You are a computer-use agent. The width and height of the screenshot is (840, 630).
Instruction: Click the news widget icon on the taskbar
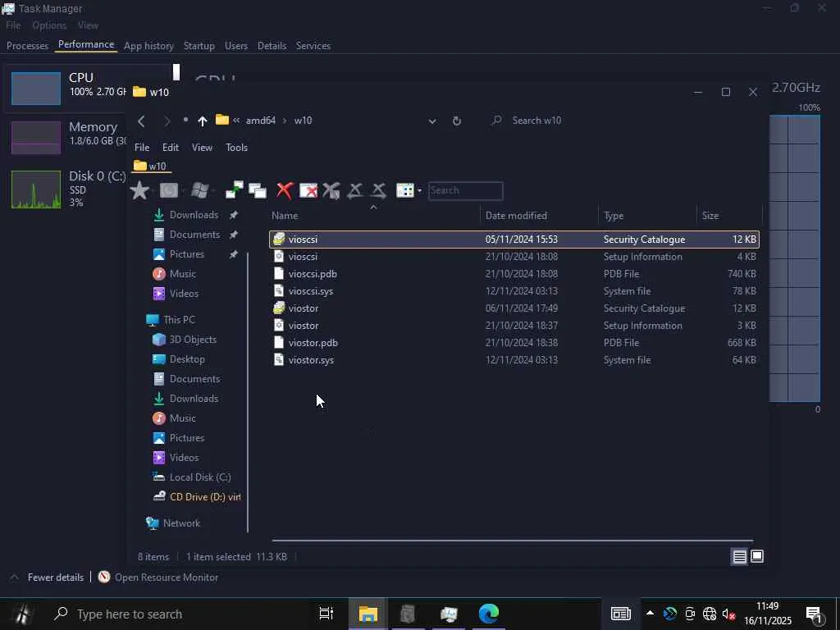point(620,614)
